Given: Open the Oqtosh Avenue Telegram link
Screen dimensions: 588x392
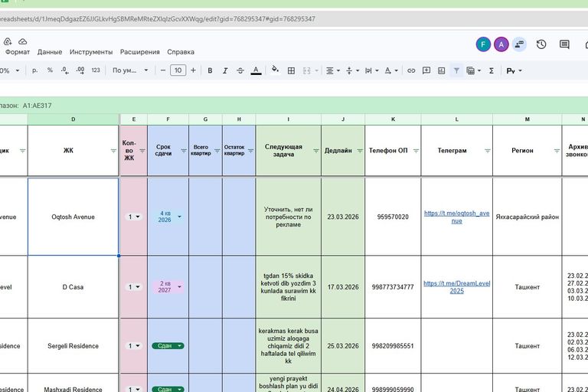Looking at the screenshot, I should click(456, 217).
